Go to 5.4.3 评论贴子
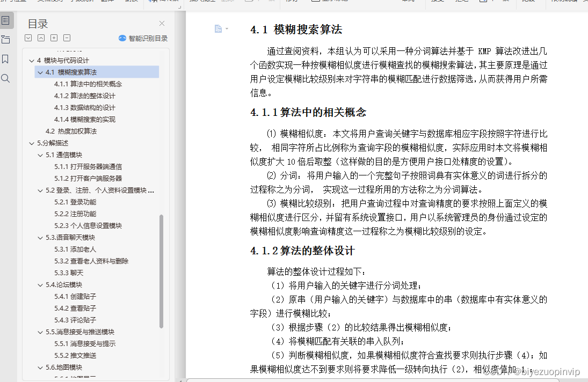 click(x=75, y=320)
